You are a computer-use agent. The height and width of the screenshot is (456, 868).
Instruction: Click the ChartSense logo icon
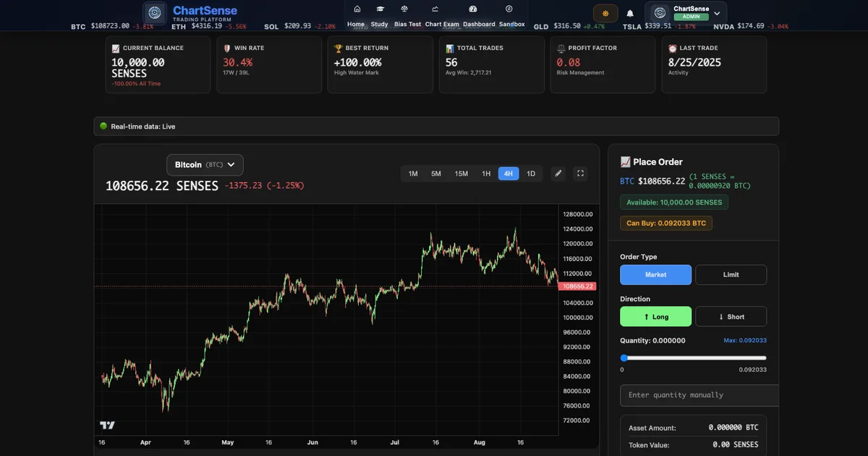click(155, 12)
